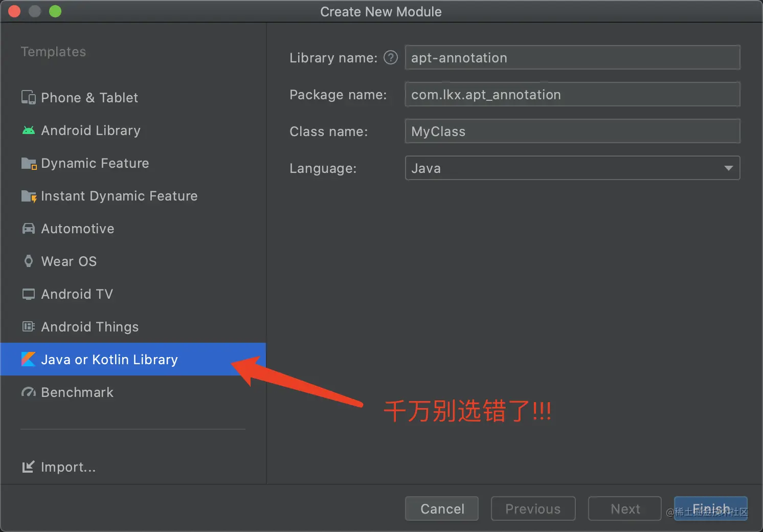This screenshot has width=763, height=532.
Task: Click the Dynamic Feature folder icon
Action: 29,163
